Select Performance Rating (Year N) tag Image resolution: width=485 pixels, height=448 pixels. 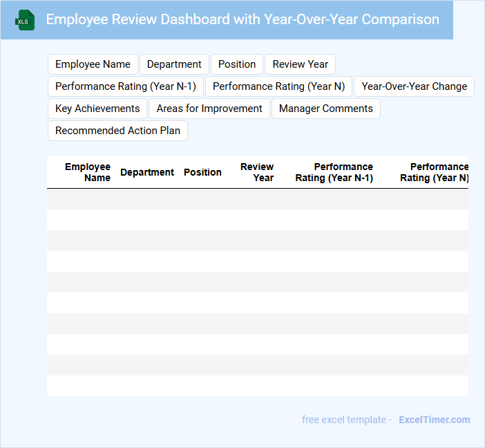(x=278, y=86)
